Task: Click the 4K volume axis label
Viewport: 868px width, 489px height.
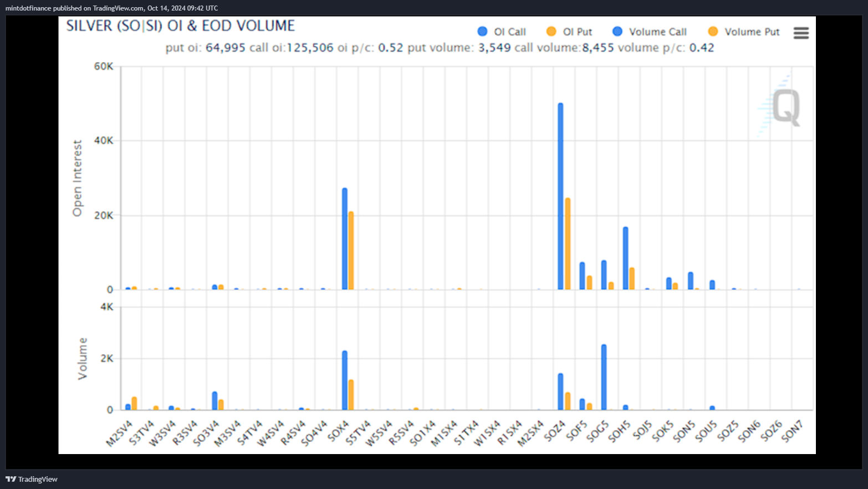Action: click(107, 307)
